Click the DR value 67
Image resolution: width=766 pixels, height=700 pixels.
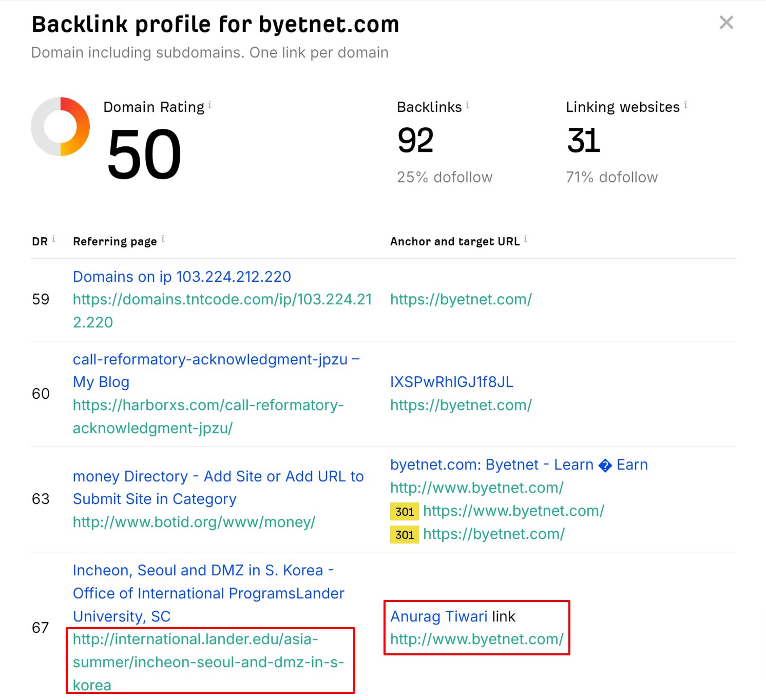coord(41,627)
